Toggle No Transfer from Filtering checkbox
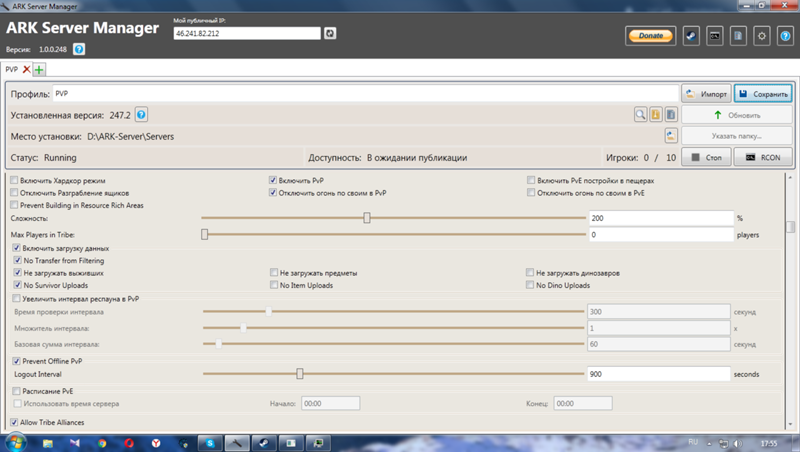 pyautogui.click(x=18, y=260)
